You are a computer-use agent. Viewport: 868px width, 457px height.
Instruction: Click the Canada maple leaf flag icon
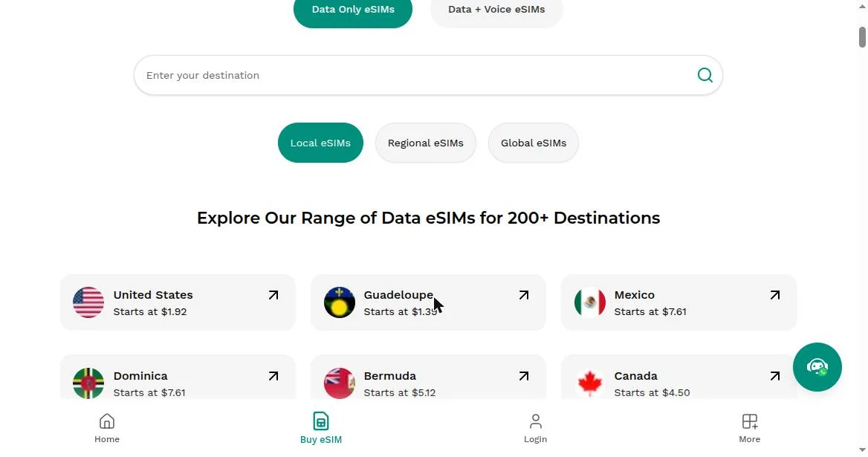[x=590, y=383]
